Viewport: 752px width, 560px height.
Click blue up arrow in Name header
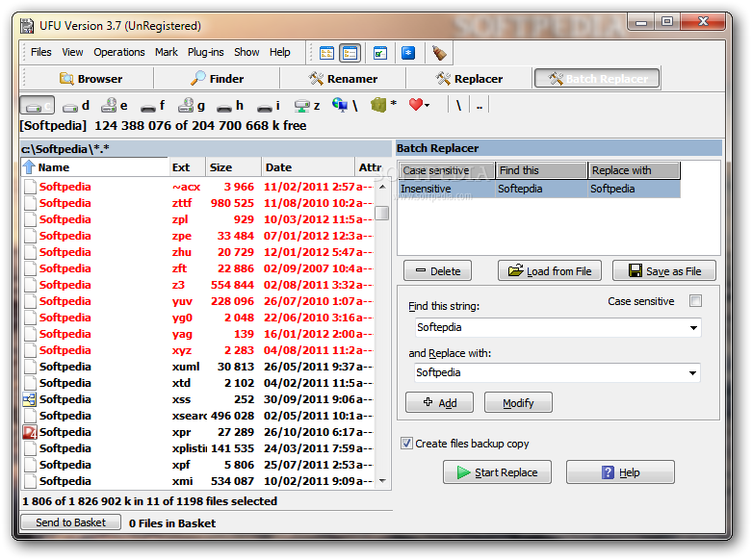coord(29,167)
